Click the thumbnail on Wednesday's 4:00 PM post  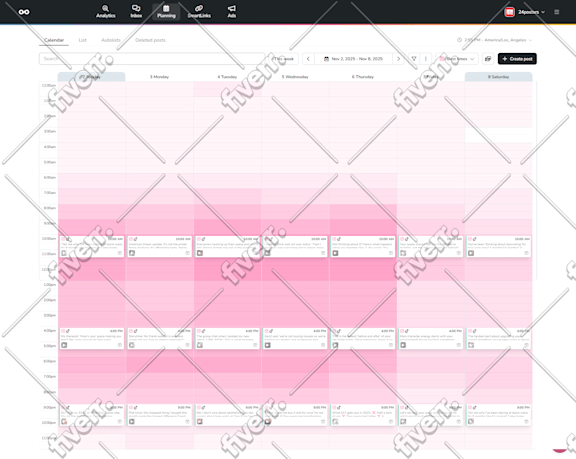tap(267, 345)
